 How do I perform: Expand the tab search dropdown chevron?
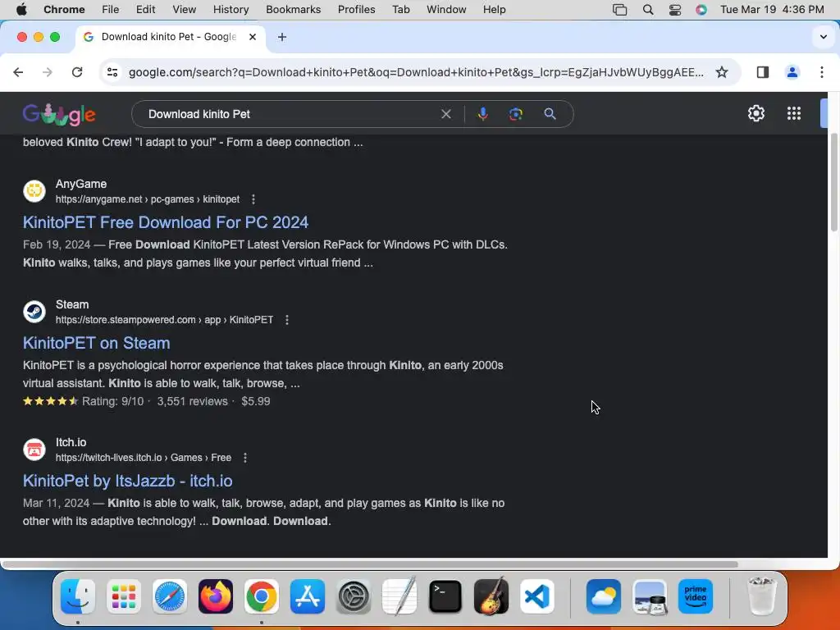824,37
